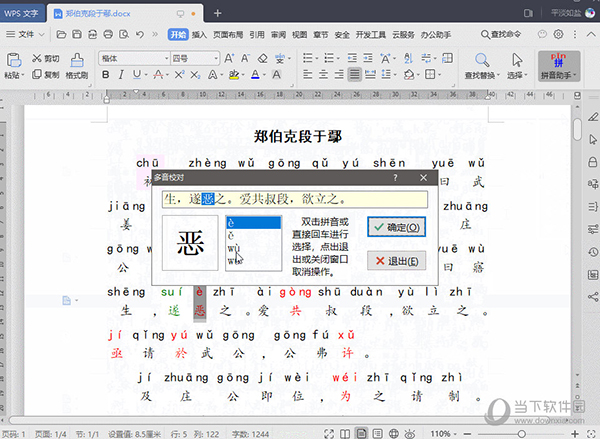The image size is (600, 439).
Task: Open paragraph shading fill dropdown
Action: 418,75
